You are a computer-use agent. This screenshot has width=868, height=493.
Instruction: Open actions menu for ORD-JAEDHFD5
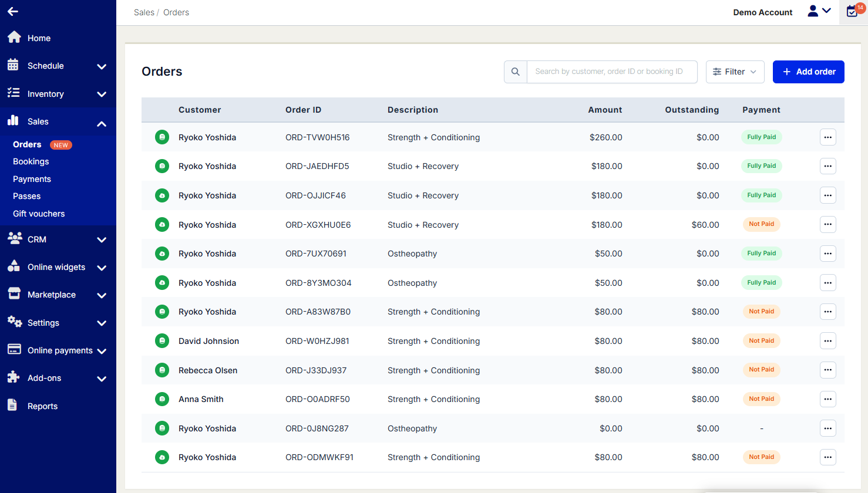coord(828,166)
